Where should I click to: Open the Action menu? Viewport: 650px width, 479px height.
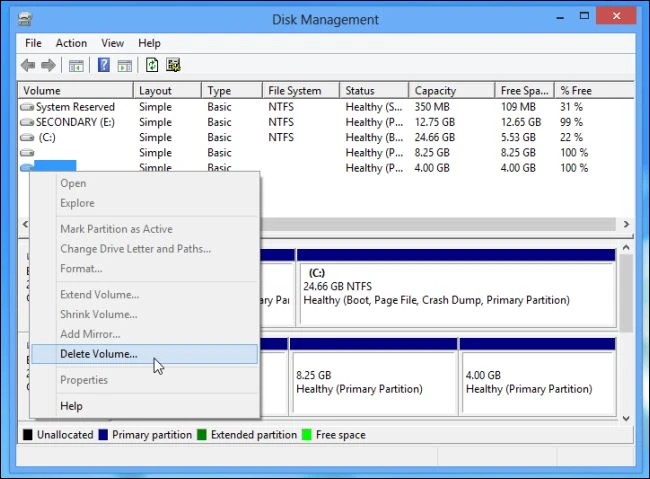(x=71, y=43)
